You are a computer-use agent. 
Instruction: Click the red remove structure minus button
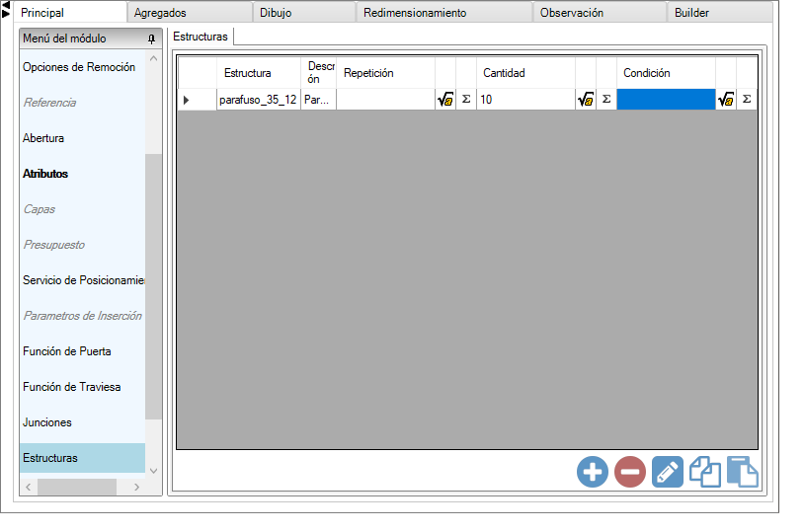click(630, 472)
